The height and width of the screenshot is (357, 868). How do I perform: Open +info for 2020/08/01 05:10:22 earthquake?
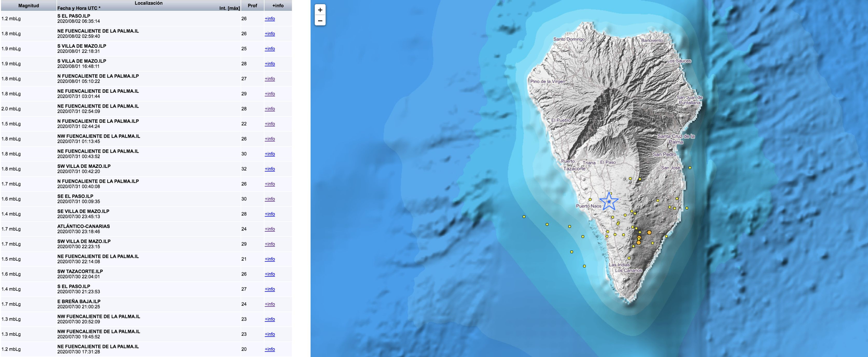point(270,79)
